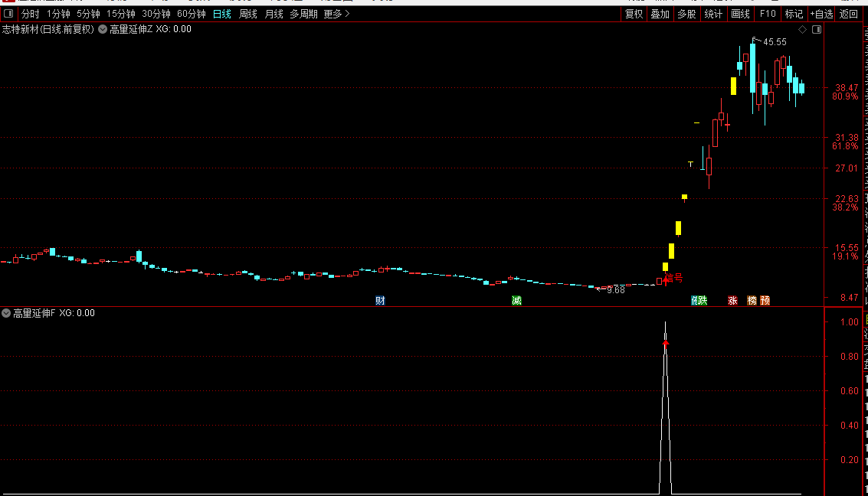This screenshot has height=496, width=868.
Task: Click the 9.68 low price label
Action: [x=616, y=290]
